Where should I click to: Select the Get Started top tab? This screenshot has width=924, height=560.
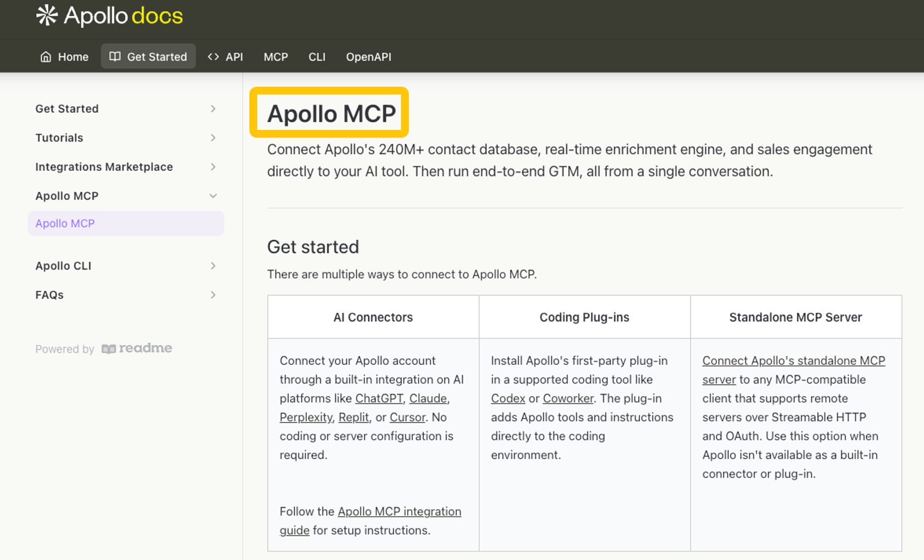point(148,57)
